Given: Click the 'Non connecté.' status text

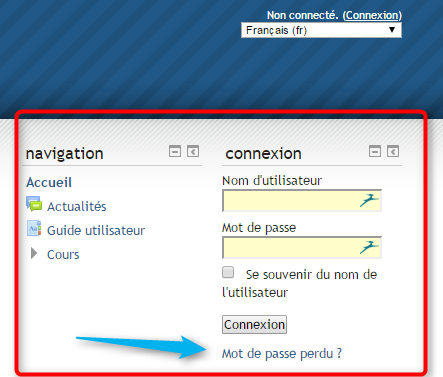Looking at the screenshot, I should pos(303,15).
